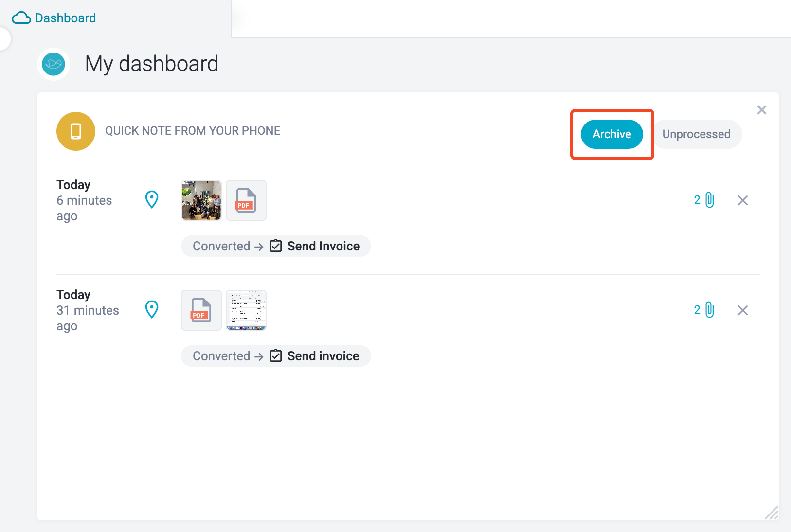Screen dimensions: 791x532
Task: Open the converted task Send Invoice
Action: point(315,246)
